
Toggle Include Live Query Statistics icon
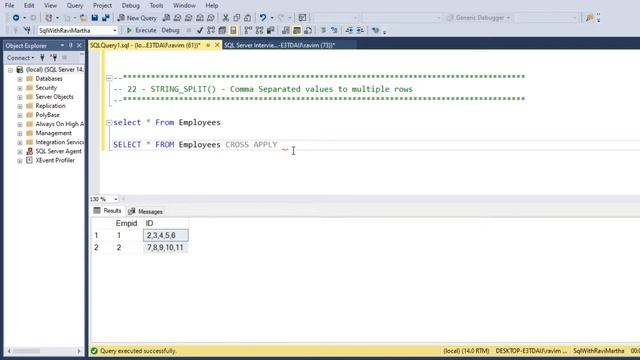[x=259, y=30]
